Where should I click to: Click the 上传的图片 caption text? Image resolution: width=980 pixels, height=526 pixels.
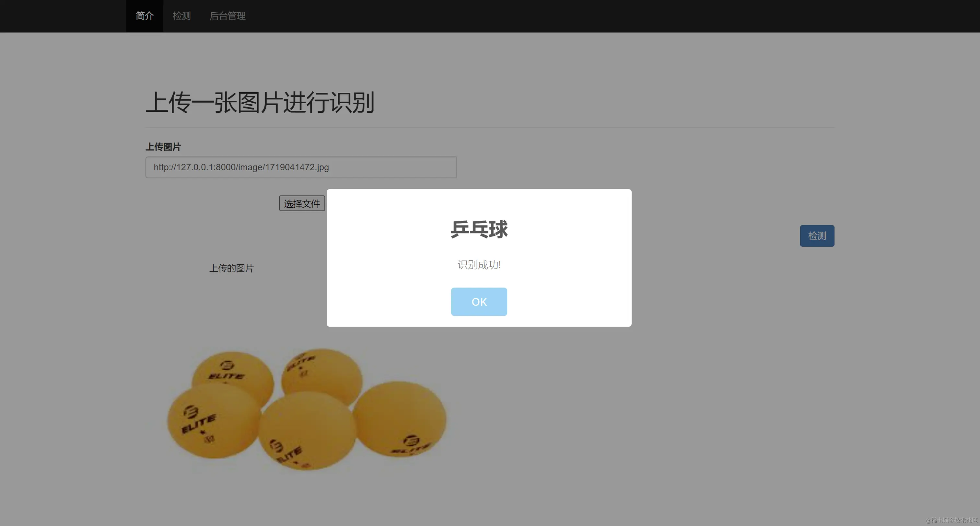coord(231,269)
